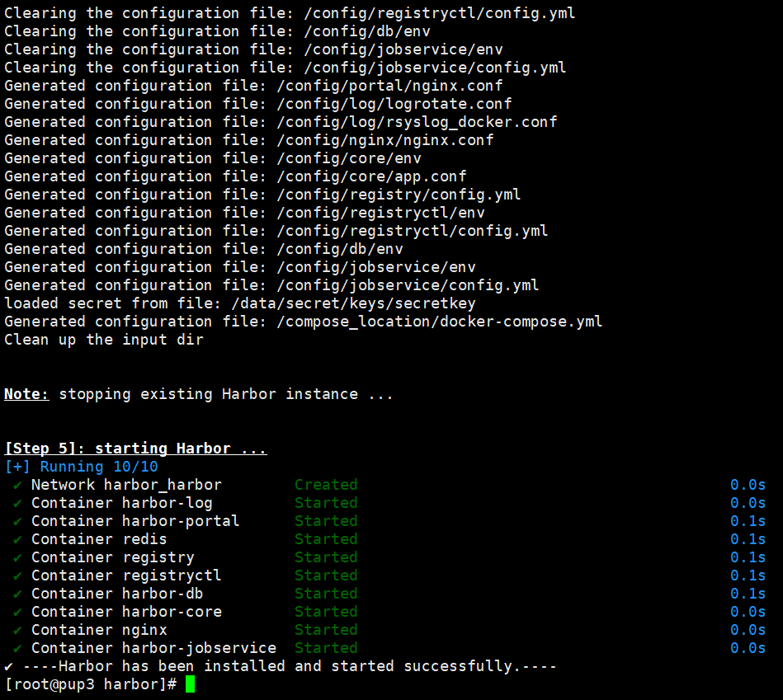Click Clearing path '/config/registryctl/config.yml'
This screenshot has width=783, height=700.
coord(440,13)
